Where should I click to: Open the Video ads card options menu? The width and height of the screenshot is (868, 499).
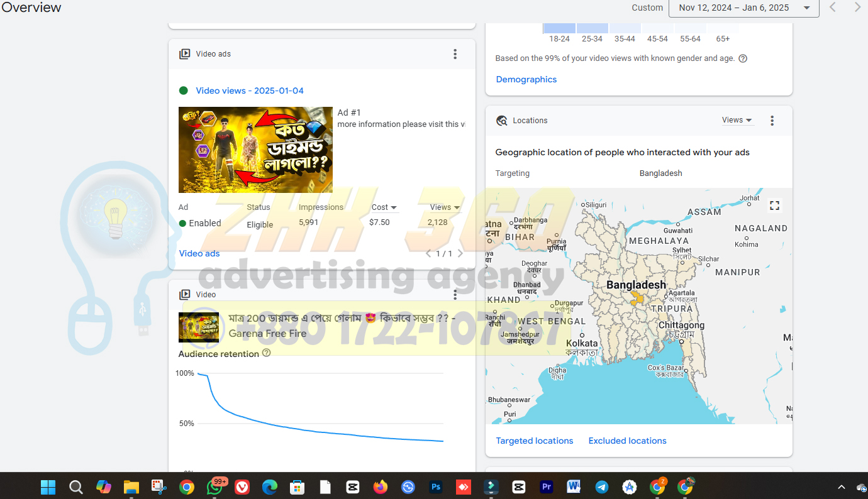(x=455, y=54)
